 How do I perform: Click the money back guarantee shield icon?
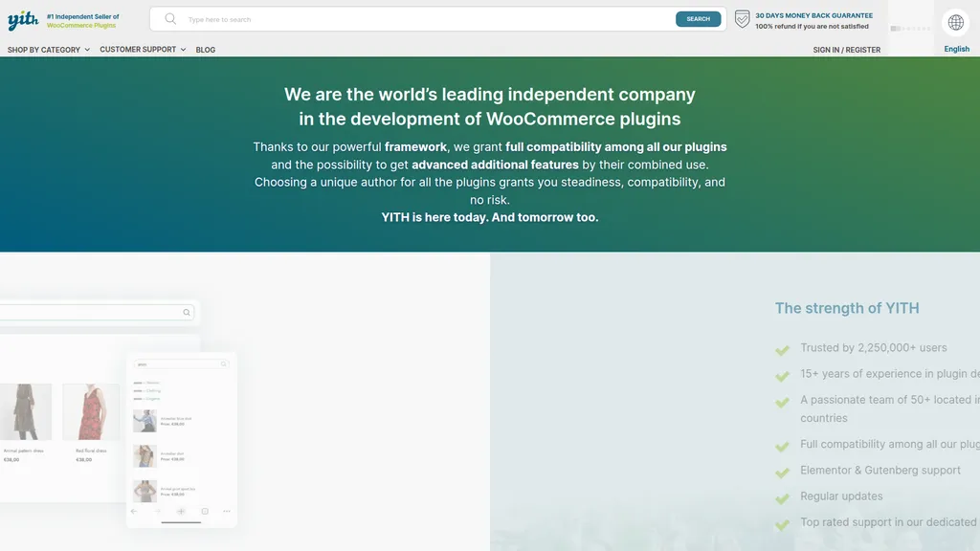pos(742,19)
